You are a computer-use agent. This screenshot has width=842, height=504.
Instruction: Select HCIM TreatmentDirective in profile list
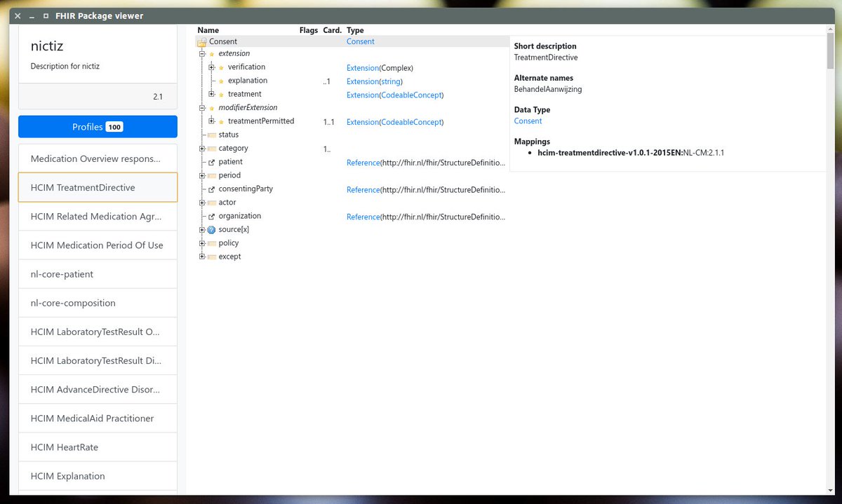click(x=98, y=188)
